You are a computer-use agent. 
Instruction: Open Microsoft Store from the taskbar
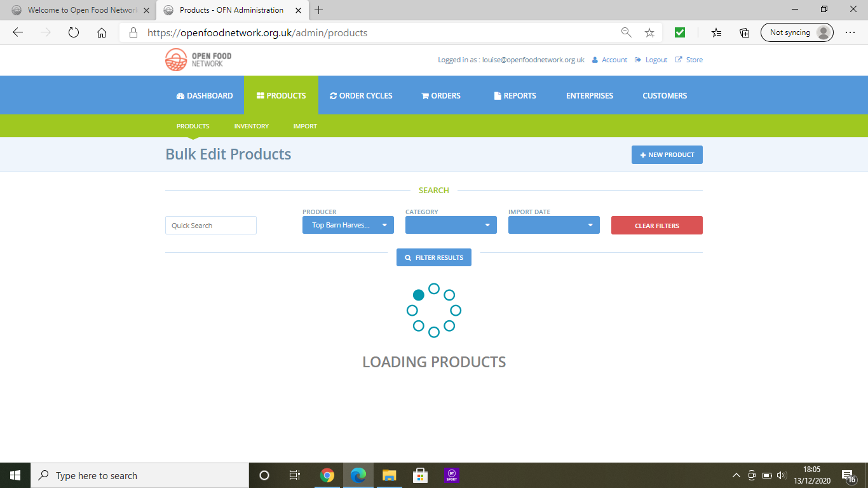(420, 475)
